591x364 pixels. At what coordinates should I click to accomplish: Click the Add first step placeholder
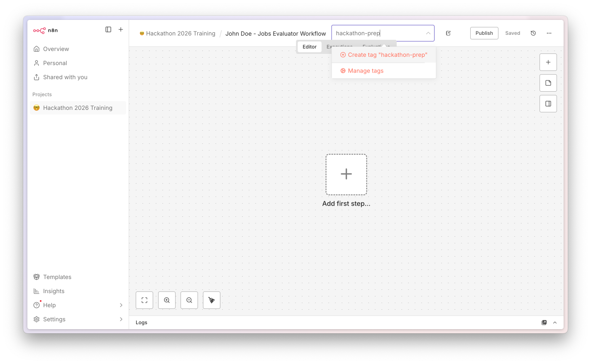point(346,175)
